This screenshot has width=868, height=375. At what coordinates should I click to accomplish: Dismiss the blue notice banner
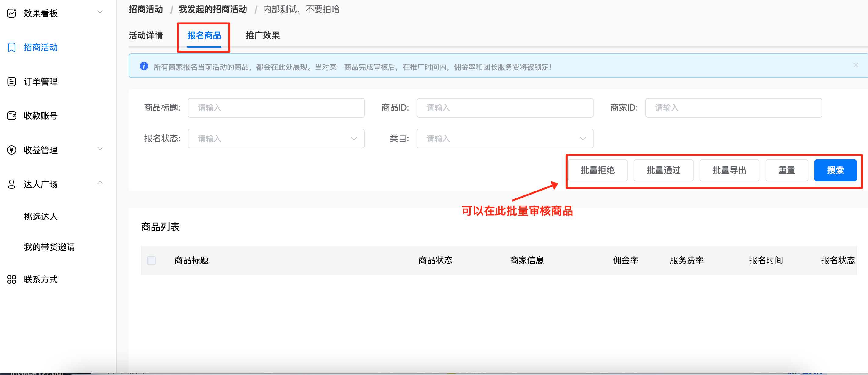[855, 65]
